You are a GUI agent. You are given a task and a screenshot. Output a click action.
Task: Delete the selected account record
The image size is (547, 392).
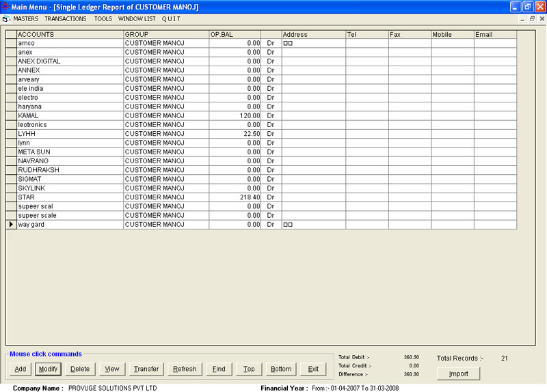click(x=80, y=369)
